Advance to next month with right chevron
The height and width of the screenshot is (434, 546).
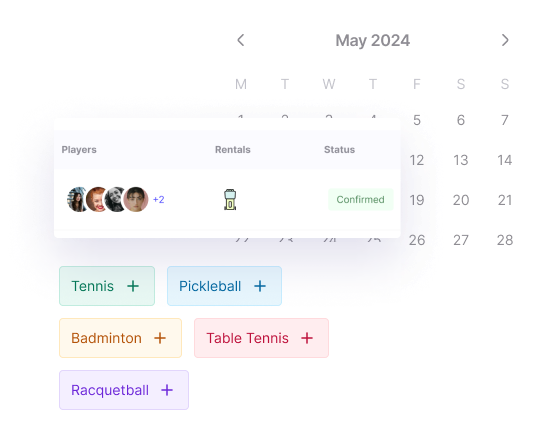point(505,40)
